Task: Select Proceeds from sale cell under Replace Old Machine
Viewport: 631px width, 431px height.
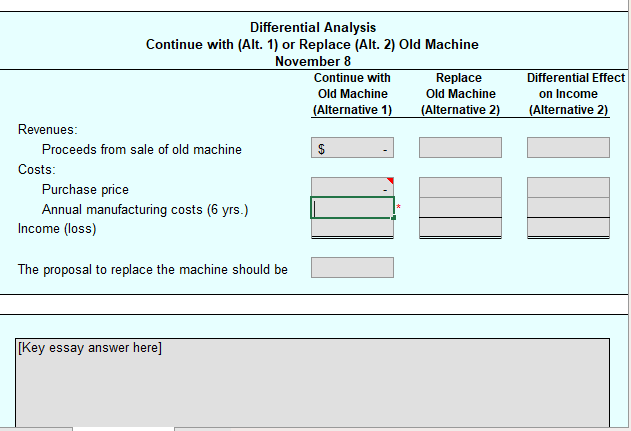Action: (x=460, y=147)
